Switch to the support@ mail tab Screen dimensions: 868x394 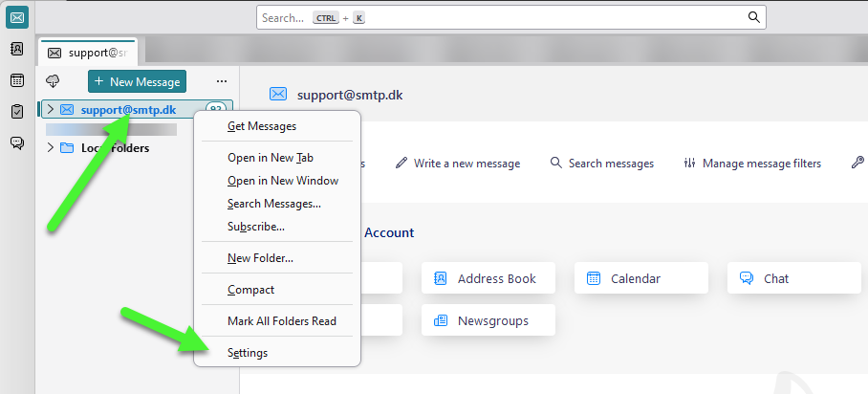pyautogui.click(x=88, y=53)
